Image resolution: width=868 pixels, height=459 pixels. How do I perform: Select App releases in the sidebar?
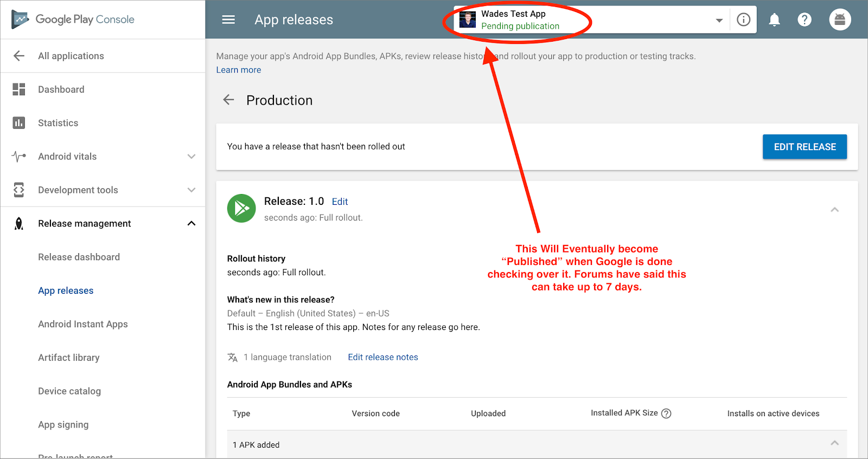(66, 290)
